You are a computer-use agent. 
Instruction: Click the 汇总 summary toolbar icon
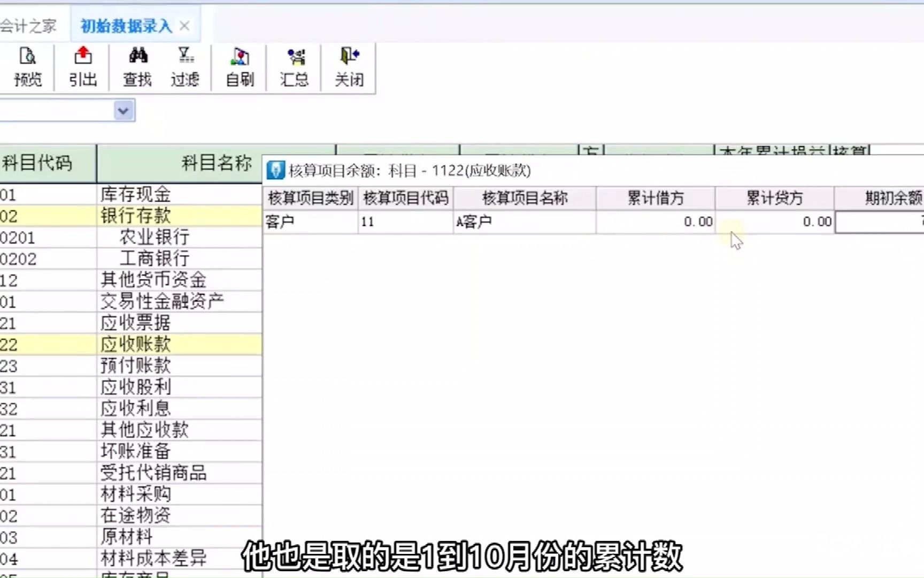[x=294, y=67]
